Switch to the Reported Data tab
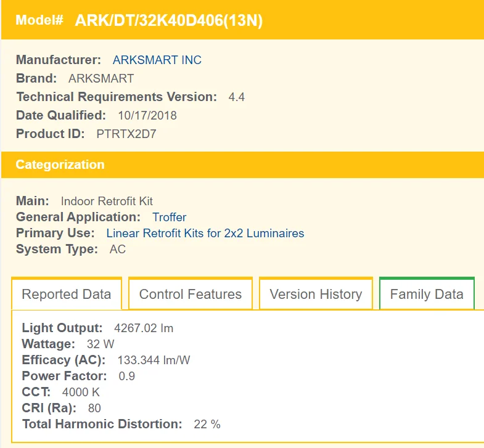The width and height of the screenshot is (484, 448). [67, 294]
